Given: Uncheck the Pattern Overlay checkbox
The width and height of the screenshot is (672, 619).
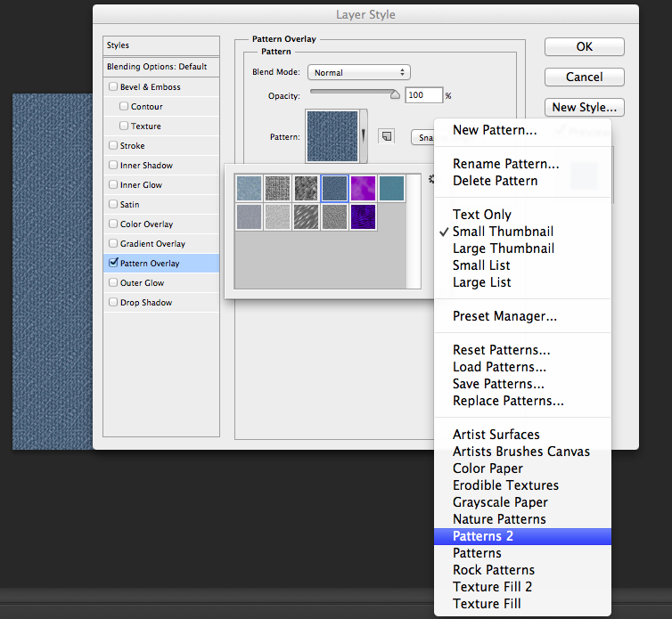Looking at the screenshot, I should point(113,263).
